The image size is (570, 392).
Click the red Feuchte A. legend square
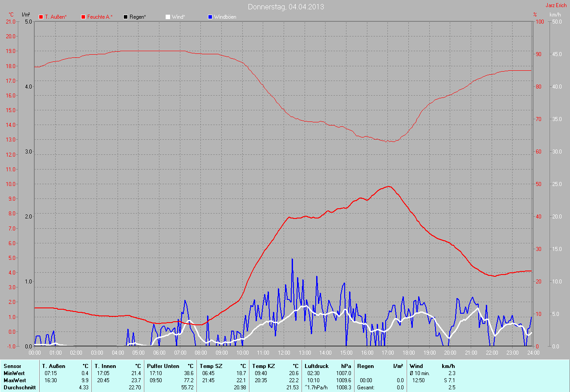83,17
